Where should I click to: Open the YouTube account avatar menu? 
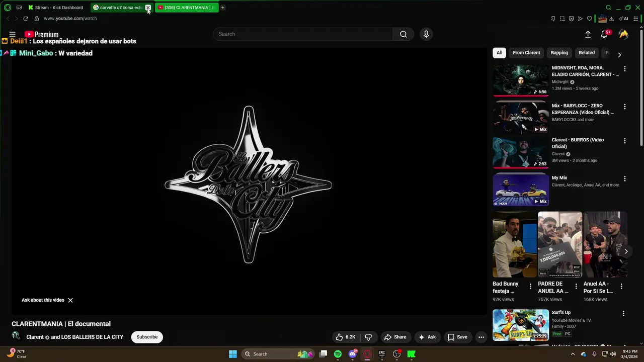(624, 34)
